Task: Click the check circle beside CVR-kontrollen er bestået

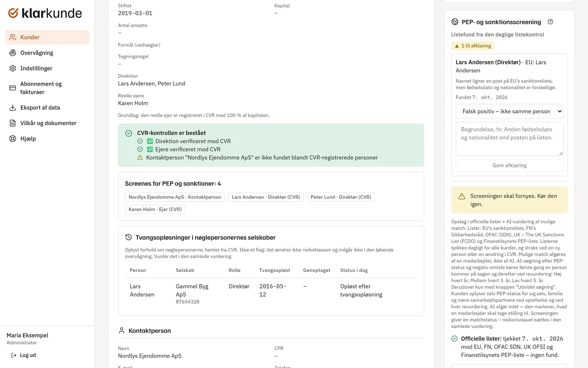Action: (x=129, y=133)
